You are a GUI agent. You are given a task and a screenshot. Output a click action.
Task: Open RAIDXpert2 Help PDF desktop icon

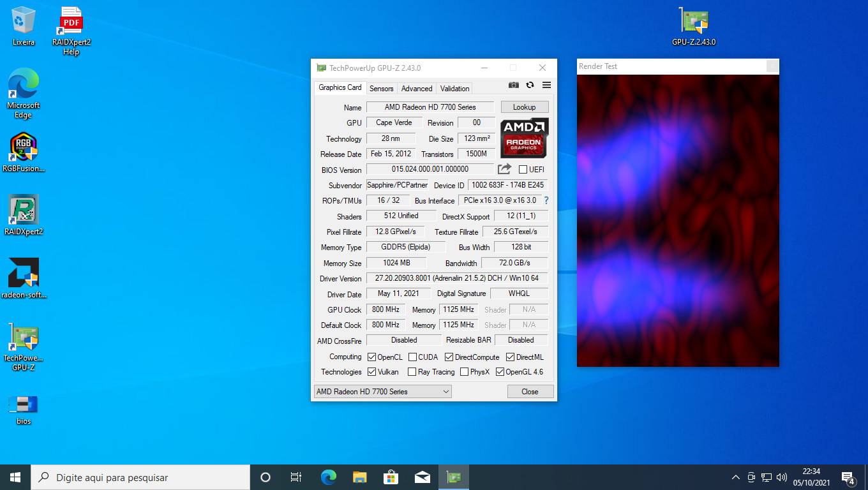(71, 31)
